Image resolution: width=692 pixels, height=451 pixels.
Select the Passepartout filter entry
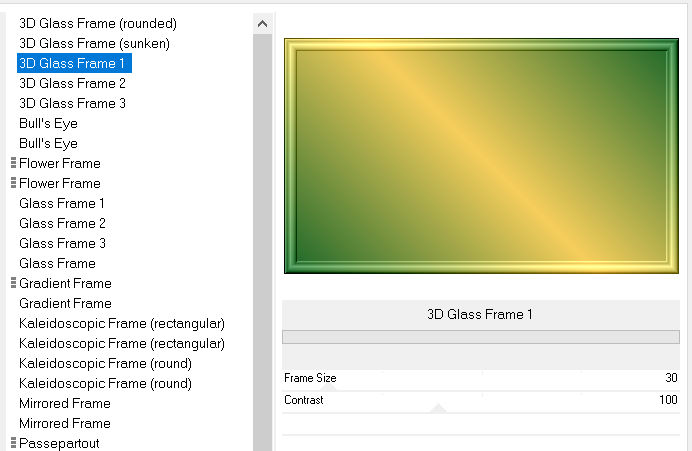59,443
